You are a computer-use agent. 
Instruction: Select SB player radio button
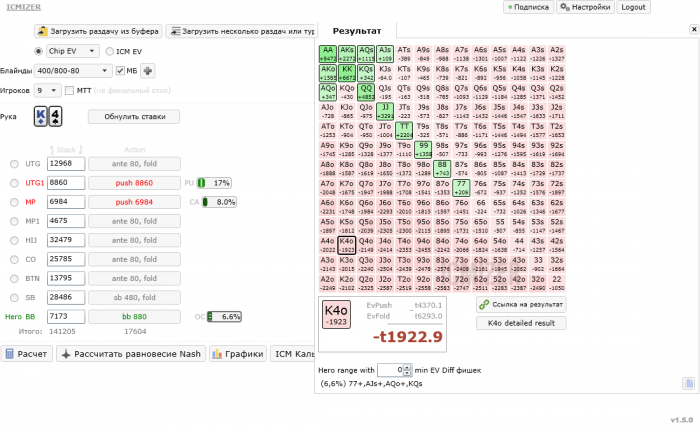14,298
